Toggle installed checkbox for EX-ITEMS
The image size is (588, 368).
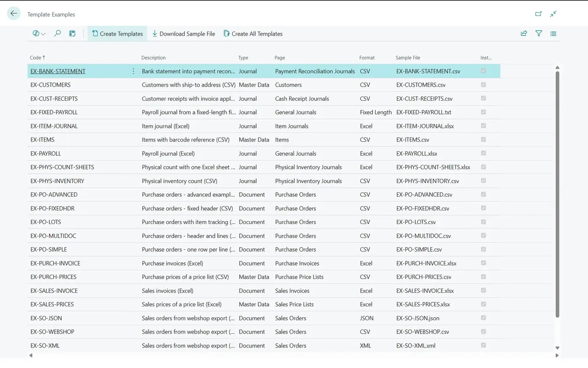(483, 139)
